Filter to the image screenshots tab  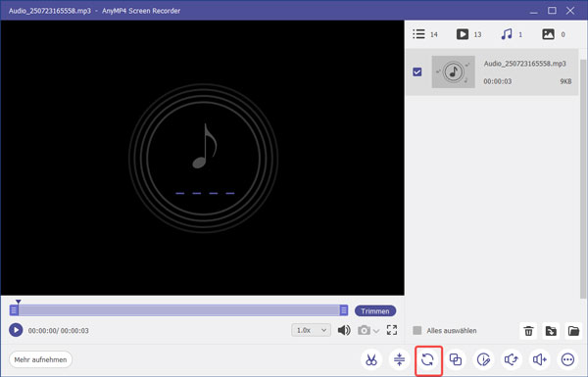554,34
